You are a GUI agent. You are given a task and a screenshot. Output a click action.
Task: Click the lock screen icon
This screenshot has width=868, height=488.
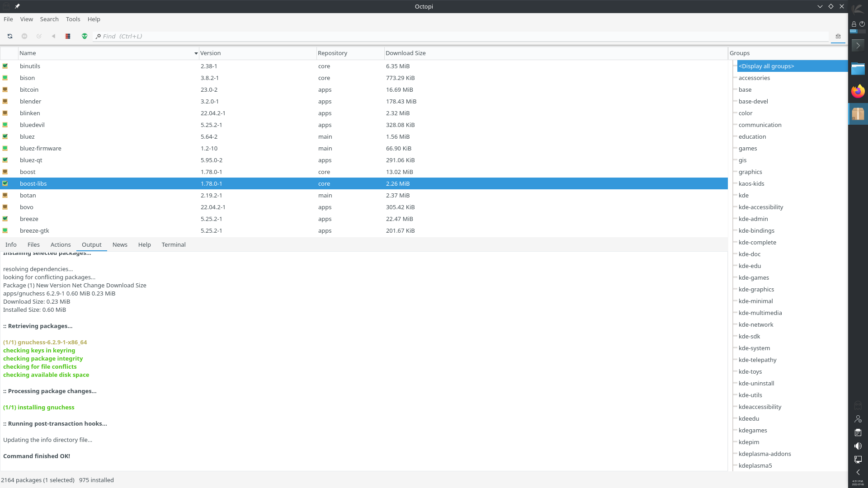(854, 24)
